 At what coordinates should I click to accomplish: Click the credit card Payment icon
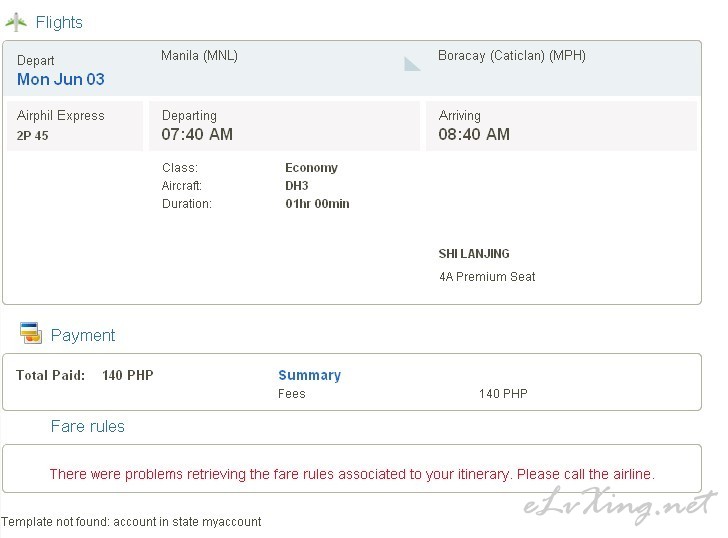coord(31,332)
